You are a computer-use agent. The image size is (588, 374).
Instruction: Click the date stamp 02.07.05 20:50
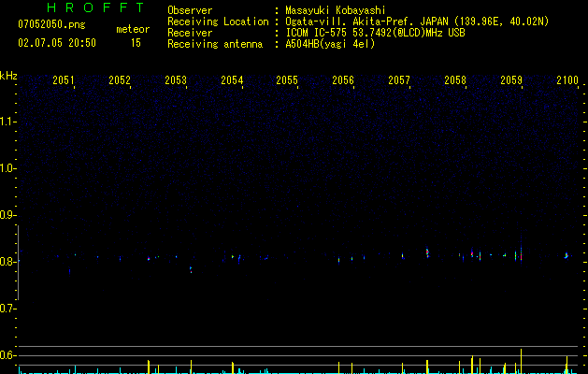57,43
